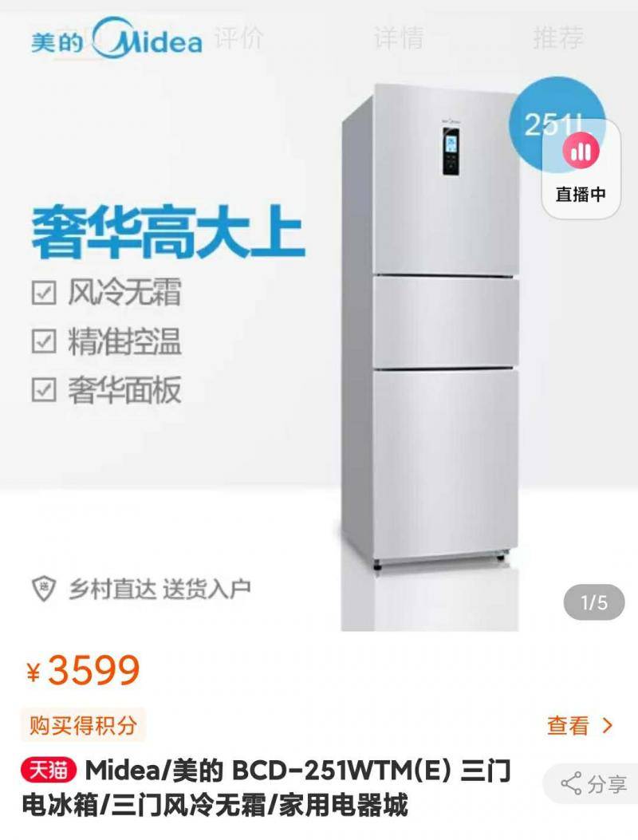The image size is (638, 840).
Task: Open the 评价 reviews tab
Action: [x=239, y=38]
